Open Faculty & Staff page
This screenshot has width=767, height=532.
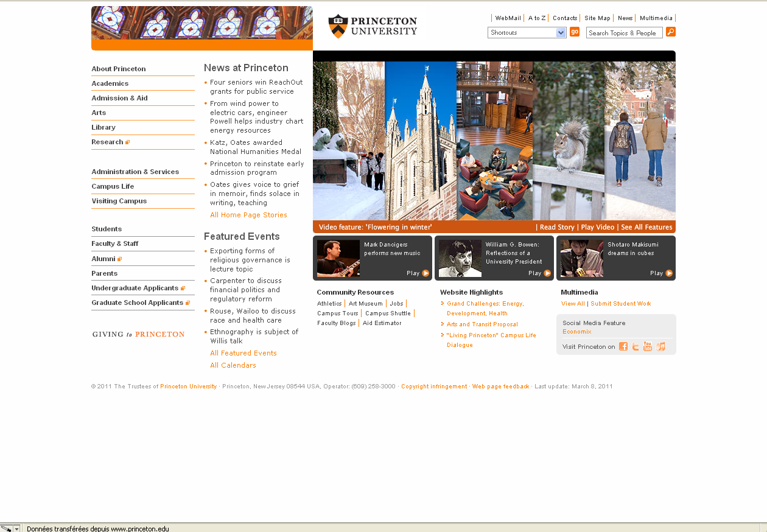click(115, 243)
